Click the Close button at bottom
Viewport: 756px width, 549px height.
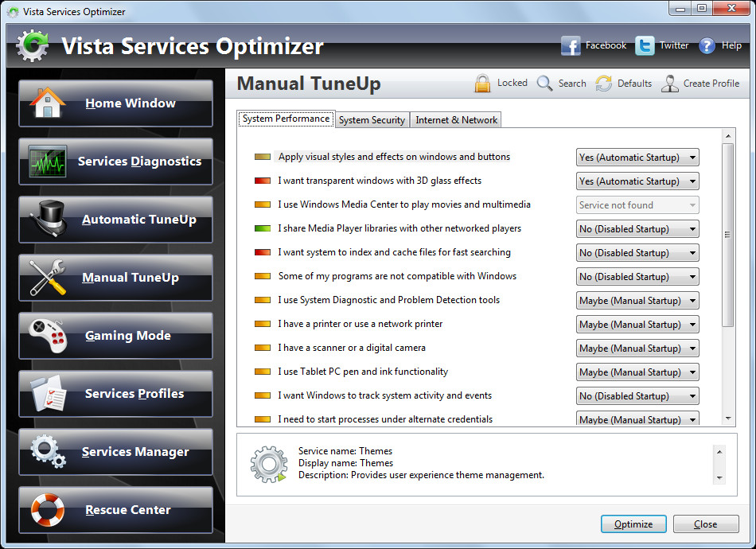point(705,524)
